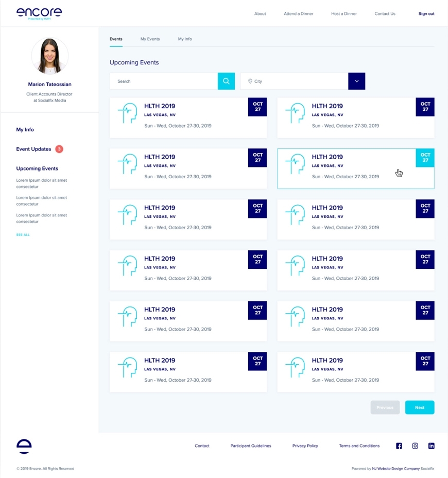This screenshot has width=448, height=478.
Task: Click the head icon on the highlighted event card
Action: pos(295,164)
